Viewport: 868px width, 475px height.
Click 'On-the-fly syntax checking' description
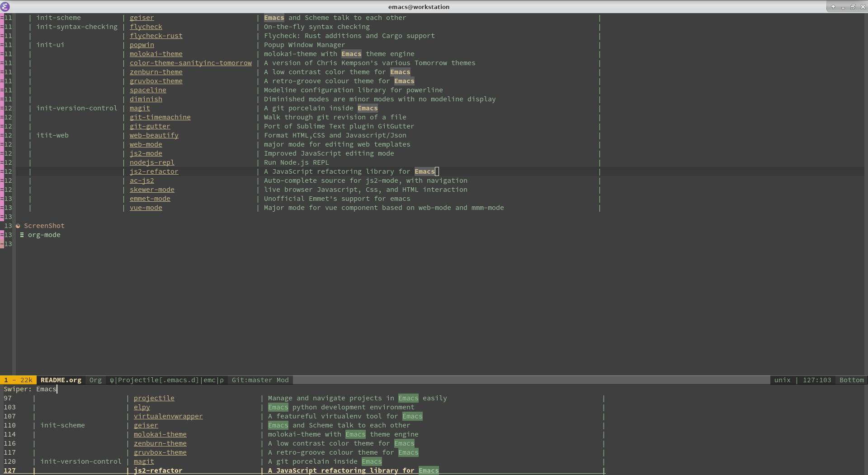pyautogui.click(x=317, y=27)
